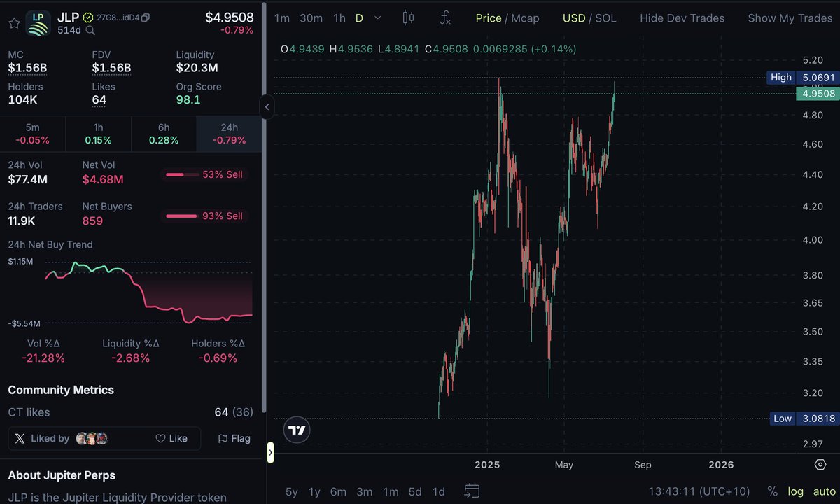
Task: Toggle Hide Dev Trades
Action: tap(682, 18)
